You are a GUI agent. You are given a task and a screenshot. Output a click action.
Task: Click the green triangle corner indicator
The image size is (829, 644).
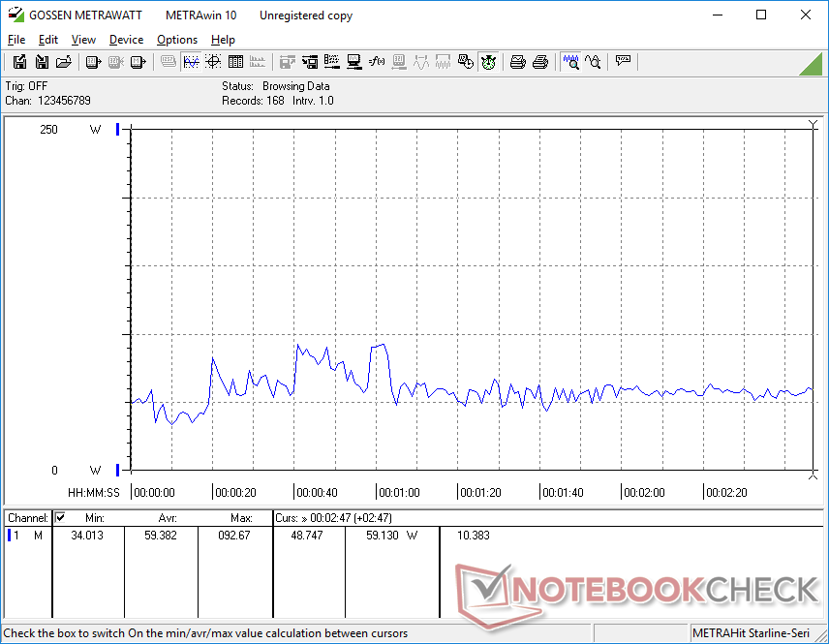[x=812, y=64]
